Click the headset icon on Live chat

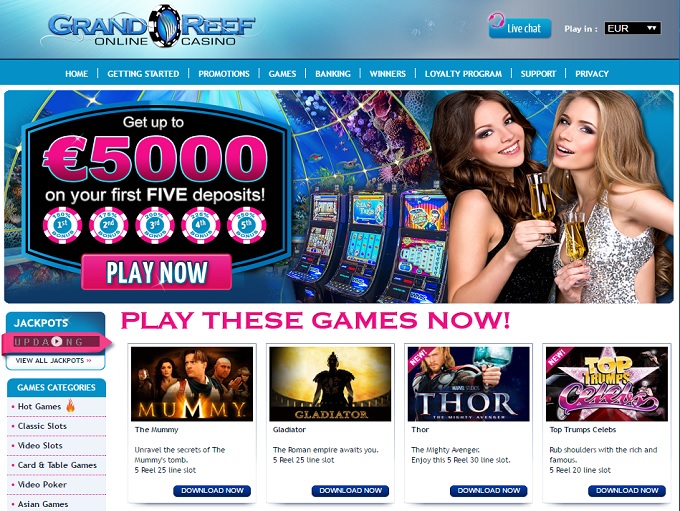click(x=496, y=20)
